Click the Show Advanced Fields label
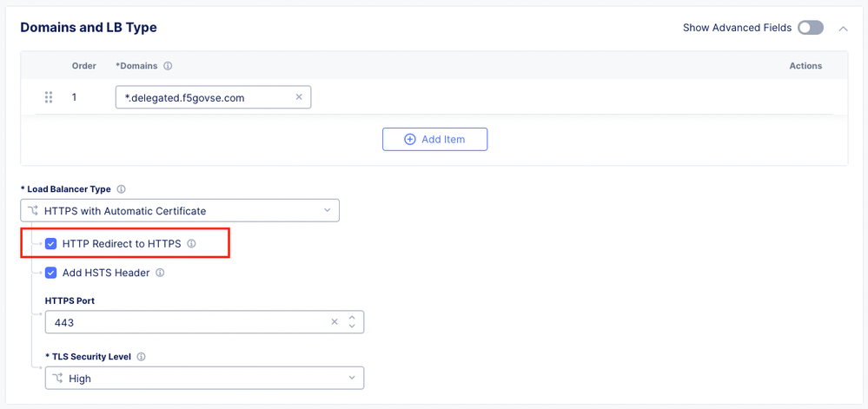Image resolution: width=868 pixels, height=409 pixels. click(737, 28)
